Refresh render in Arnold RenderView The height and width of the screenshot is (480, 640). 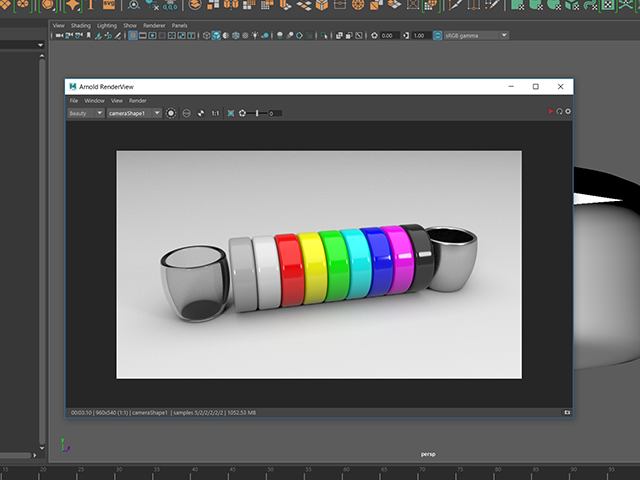[559, 111]
